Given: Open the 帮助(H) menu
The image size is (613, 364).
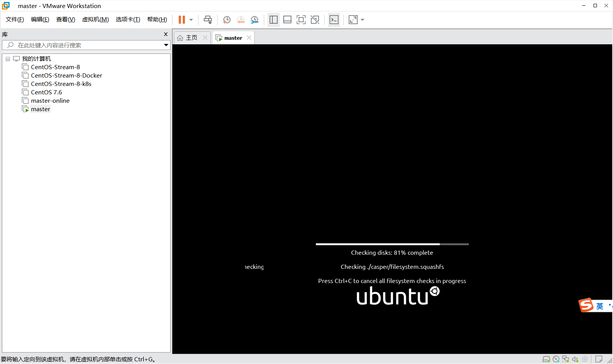Looking at the screenshot, I should tap(157, 19).
